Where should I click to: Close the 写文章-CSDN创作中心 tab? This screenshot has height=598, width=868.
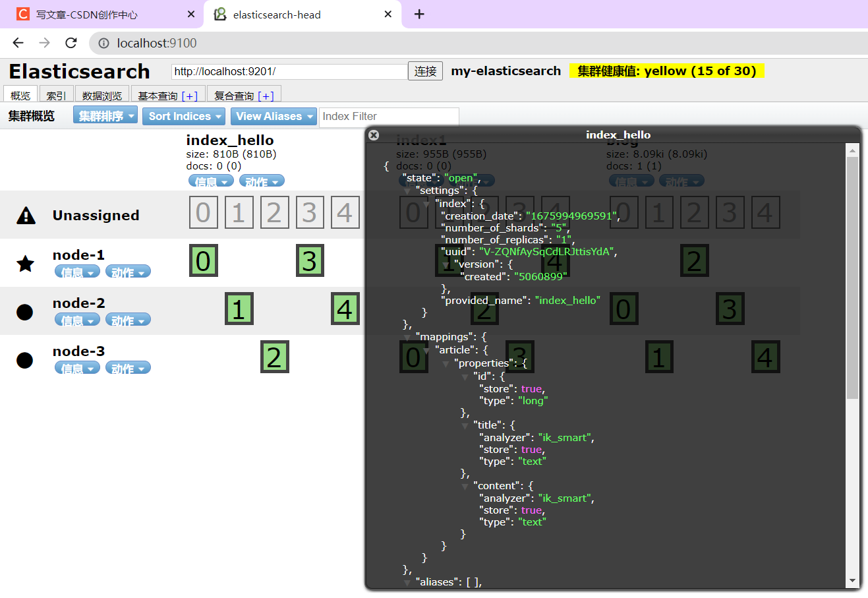tap(191, 14)
